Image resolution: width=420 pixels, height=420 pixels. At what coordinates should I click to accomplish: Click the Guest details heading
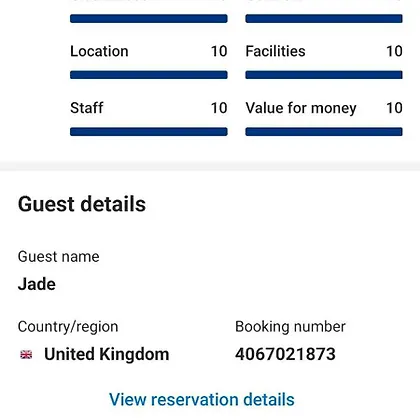(82, 204)
